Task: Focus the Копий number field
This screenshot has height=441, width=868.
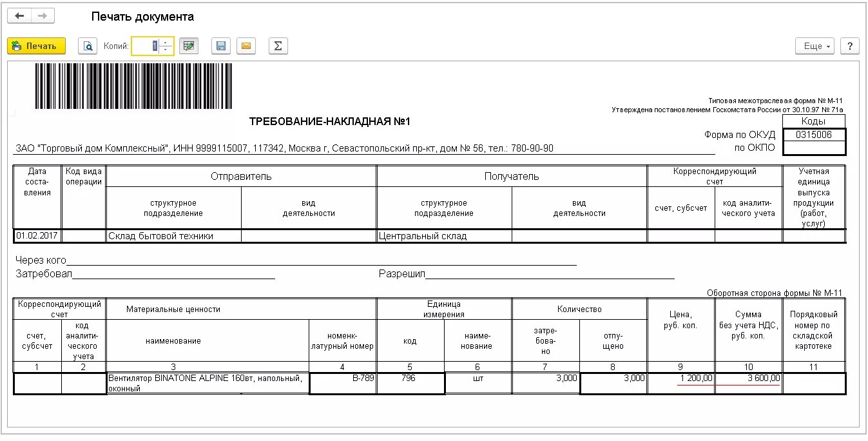Action: 146,46
